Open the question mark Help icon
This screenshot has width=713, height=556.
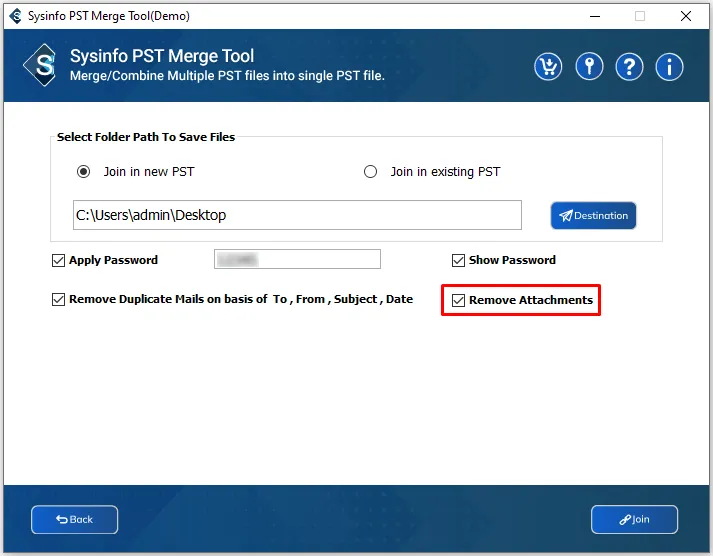[629, 67]
